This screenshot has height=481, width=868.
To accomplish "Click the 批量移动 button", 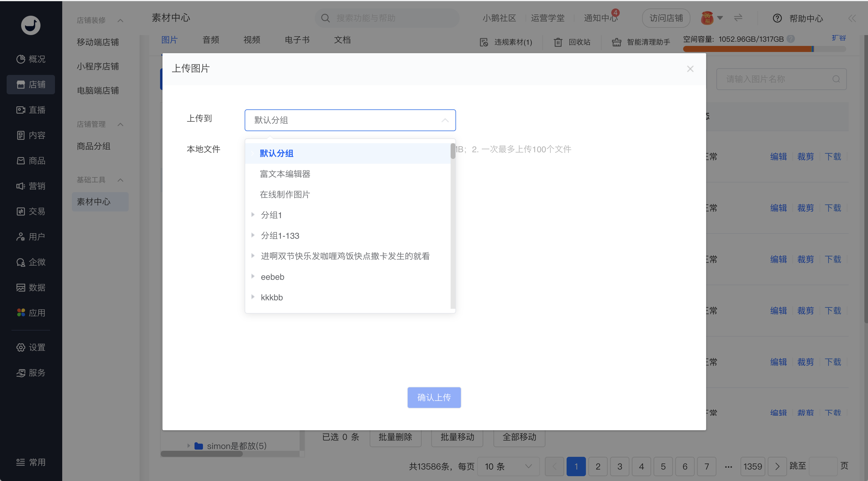I will tap(457, 437).
